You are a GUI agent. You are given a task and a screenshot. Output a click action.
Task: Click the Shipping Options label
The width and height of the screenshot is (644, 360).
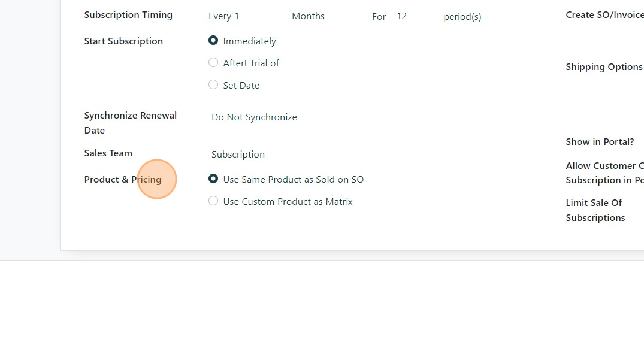(604, 67)
